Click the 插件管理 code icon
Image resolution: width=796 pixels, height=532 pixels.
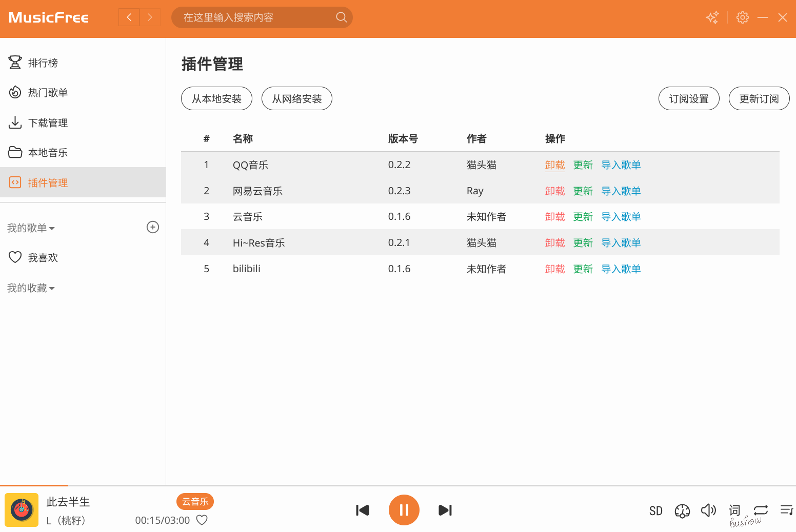(x=15, y=182)
